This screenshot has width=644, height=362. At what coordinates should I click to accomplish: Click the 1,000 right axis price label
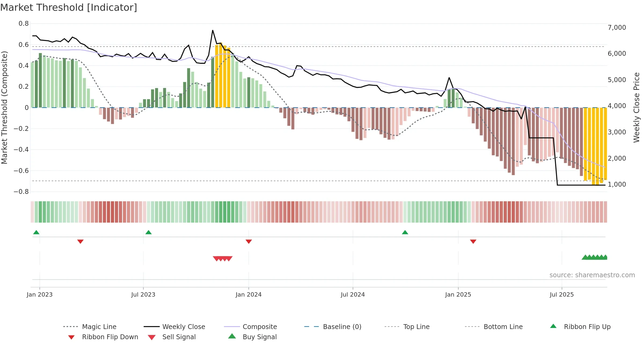tap(617, 184)
